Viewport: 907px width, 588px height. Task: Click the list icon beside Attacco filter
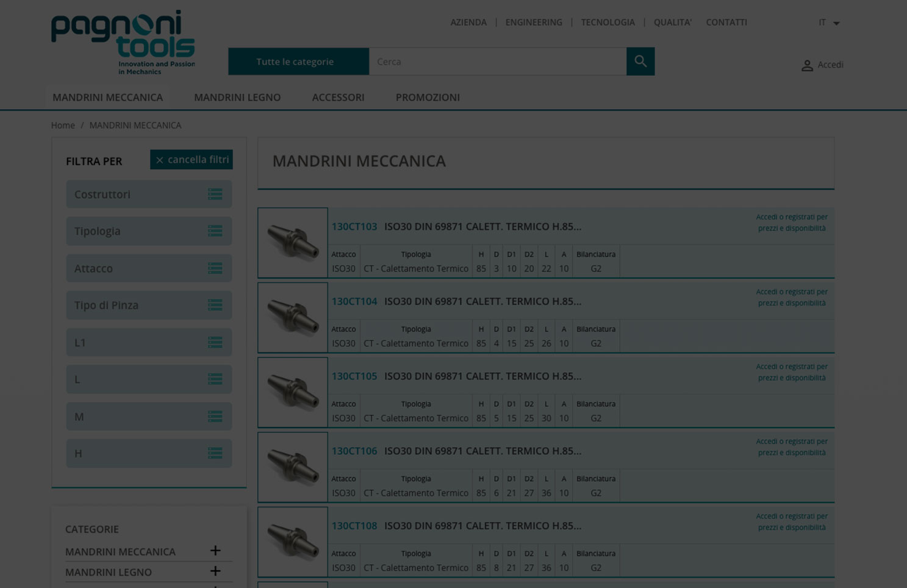pos(215,268)
